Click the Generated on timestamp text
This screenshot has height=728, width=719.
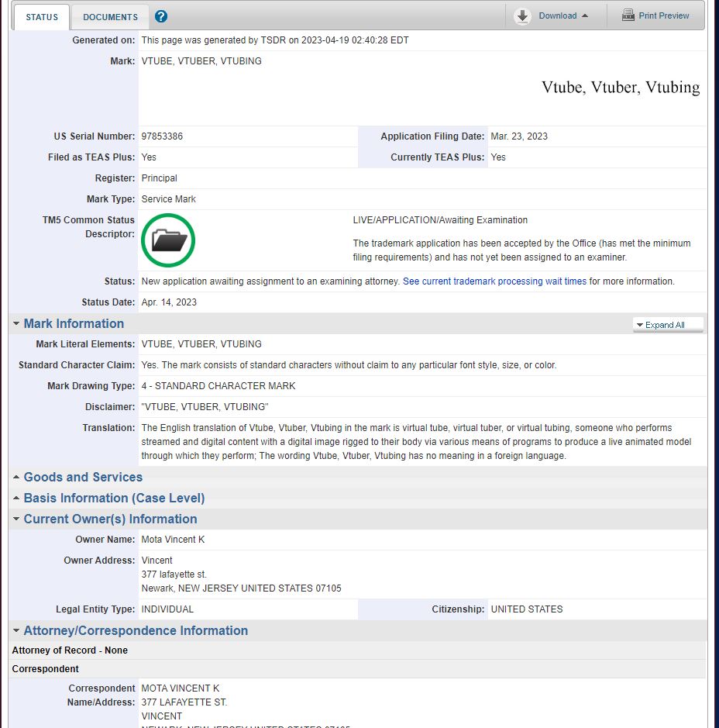[275, 40]
